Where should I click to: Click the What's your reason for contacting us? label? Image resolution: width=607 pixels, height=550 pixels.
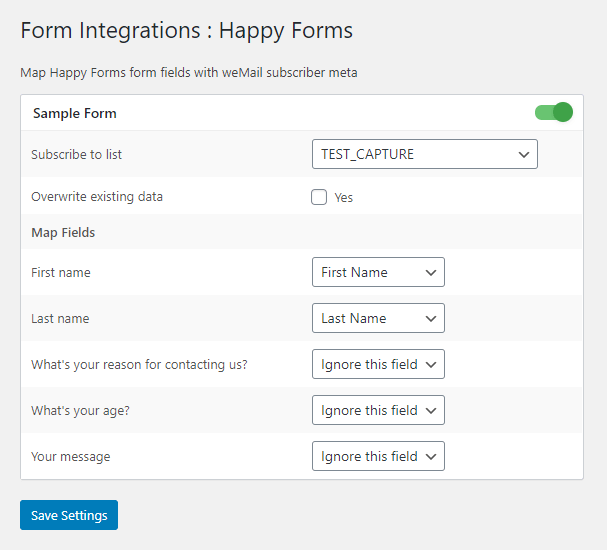[x=139, y=365]
